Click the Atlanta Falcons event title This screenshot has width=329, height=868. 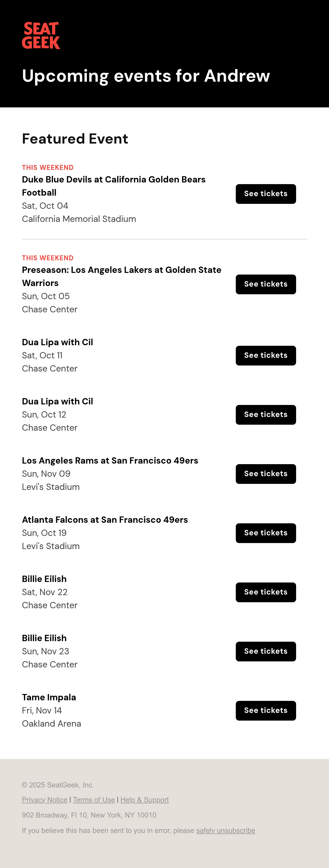pyautogui.click(x=105, y=519)
